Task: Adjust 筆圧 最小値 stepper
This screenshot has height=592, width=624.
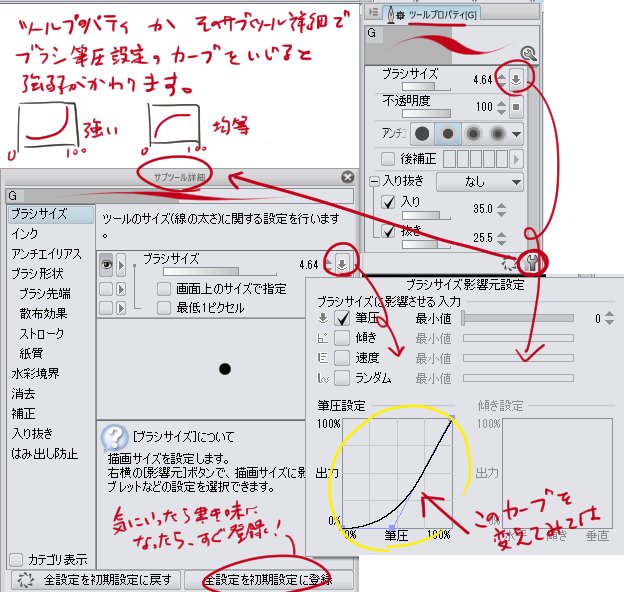Action: click(610, 318)
